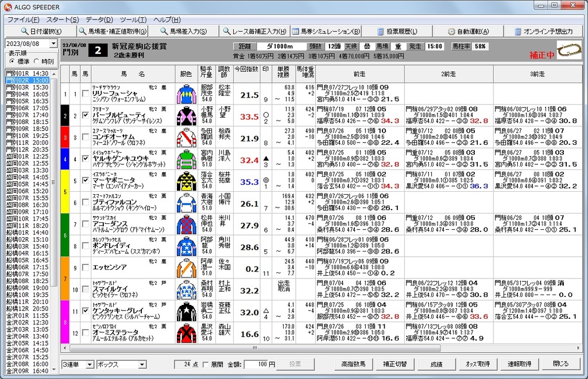This screenshot has height=379, width=588.
Task: Click the 前走 column header
Action: tap(359, 74)
